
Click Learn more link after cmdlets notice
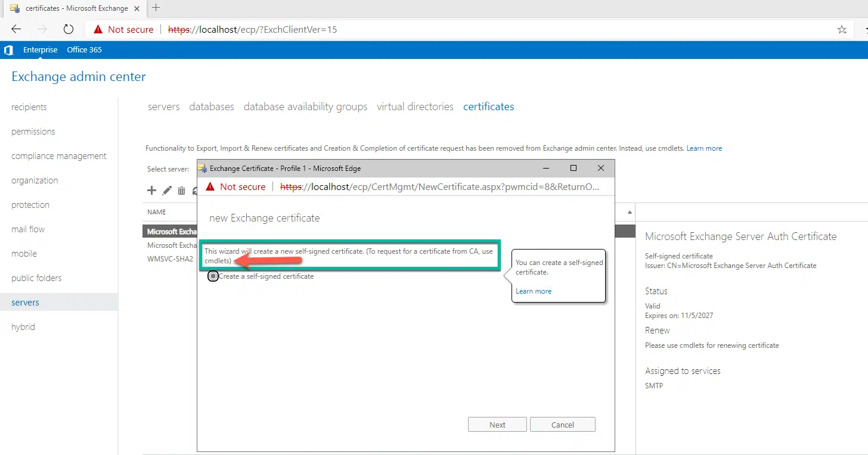click(704, 148)
